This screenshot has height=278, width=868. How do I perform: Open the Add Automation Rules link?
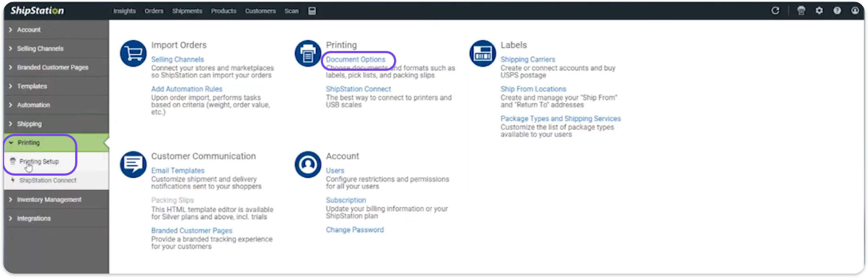(x=187, y=89)
